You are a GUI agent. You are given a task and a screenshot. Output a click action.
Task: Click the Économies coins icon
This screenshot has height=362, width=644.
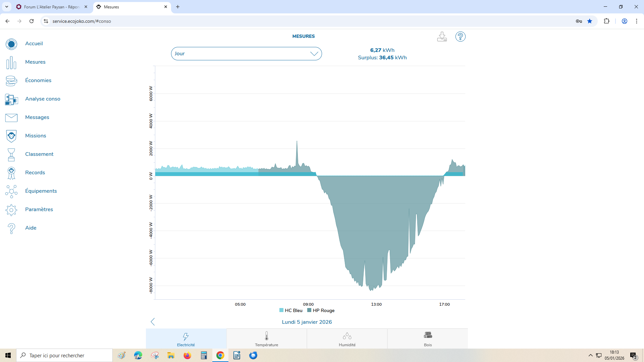11,80
